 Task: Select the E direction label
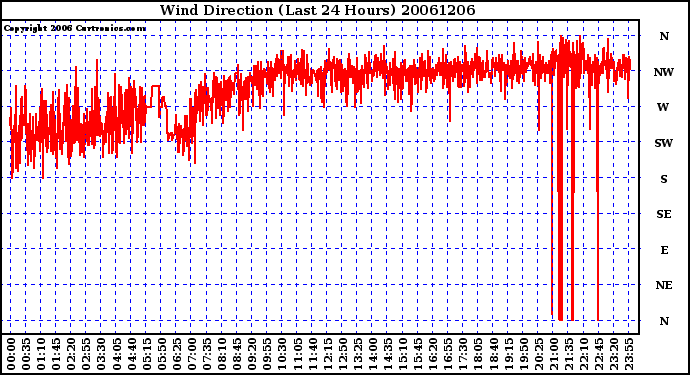pos(664,250)
